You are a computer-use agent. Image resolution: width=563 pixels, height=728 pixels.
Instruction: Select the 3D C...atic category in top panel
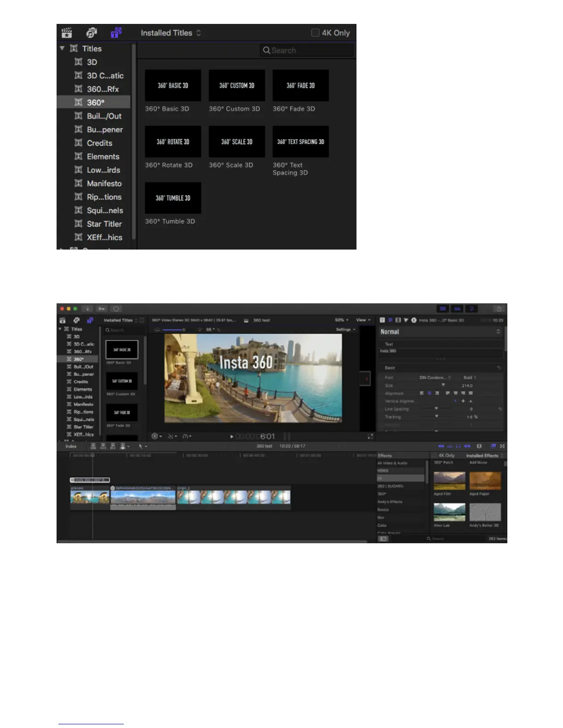(x=93, y=75)
